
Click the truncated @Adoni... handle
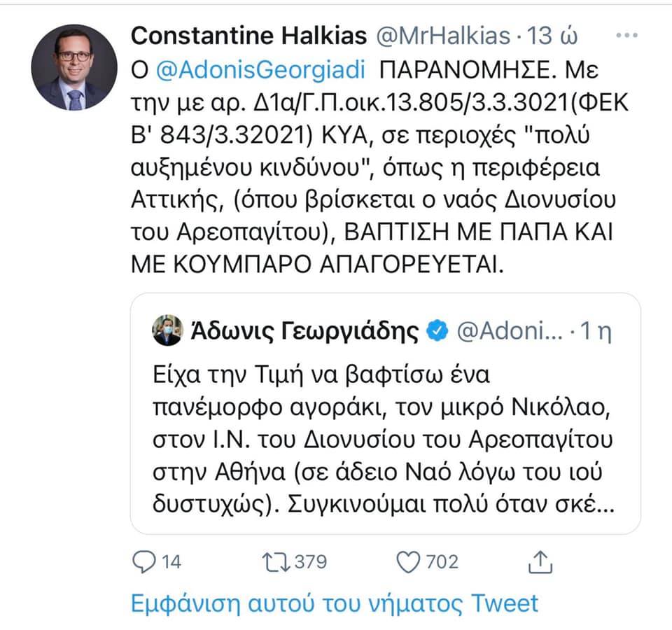510,331
